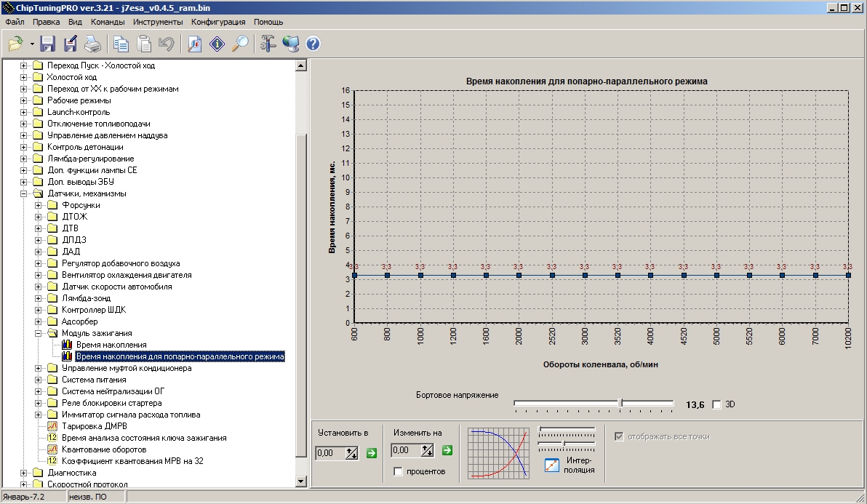Open settings with the hammer-wrench icon
Screen dimensions: 867x504
[x=268, y=44]
